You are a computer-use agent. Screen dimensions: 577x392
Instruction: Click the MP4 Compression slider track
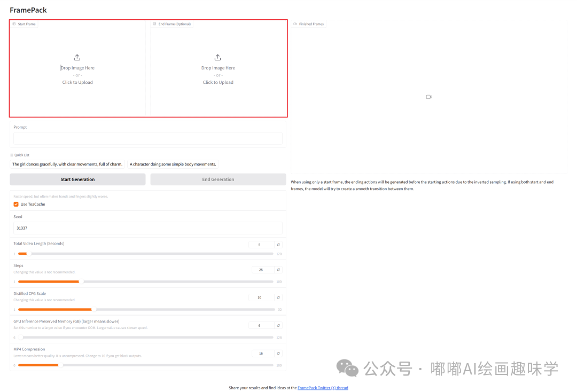146,365
